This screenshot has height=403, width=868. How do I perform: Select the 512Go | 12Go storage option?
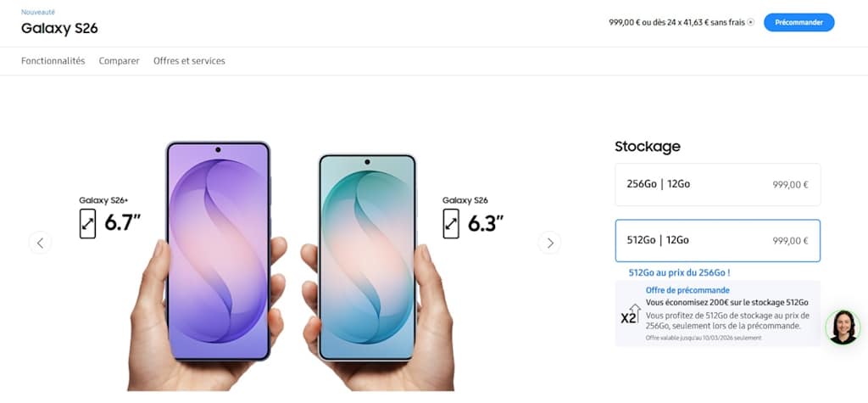(x=717, y=241)
